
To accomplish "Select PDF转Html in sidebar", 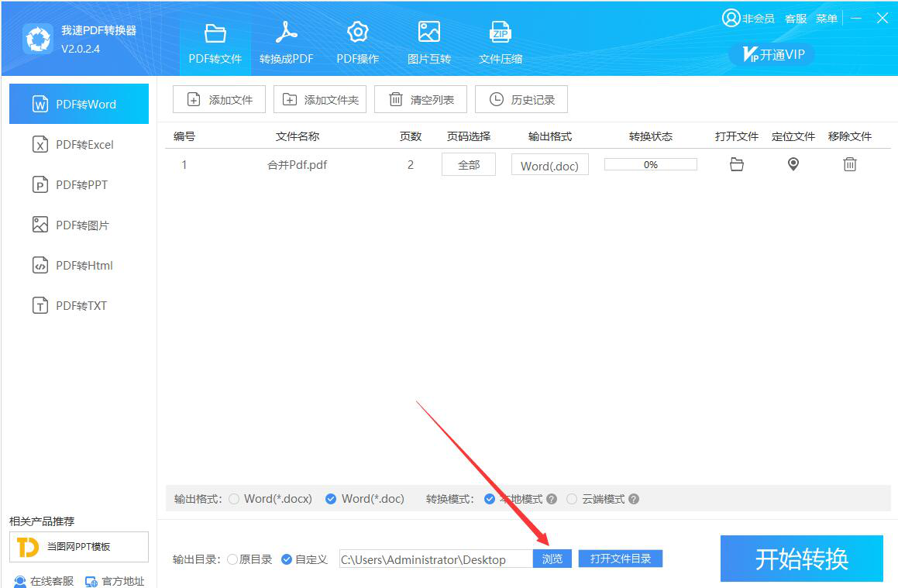I will (79, 265).
